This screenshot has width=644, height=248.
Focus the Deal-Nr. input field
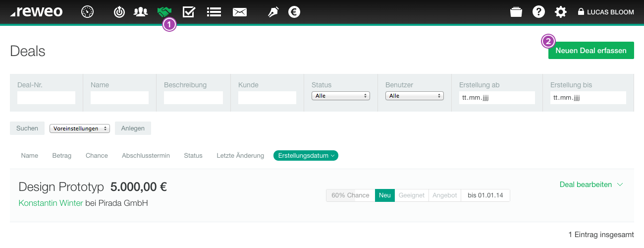(x=46, y=98)
